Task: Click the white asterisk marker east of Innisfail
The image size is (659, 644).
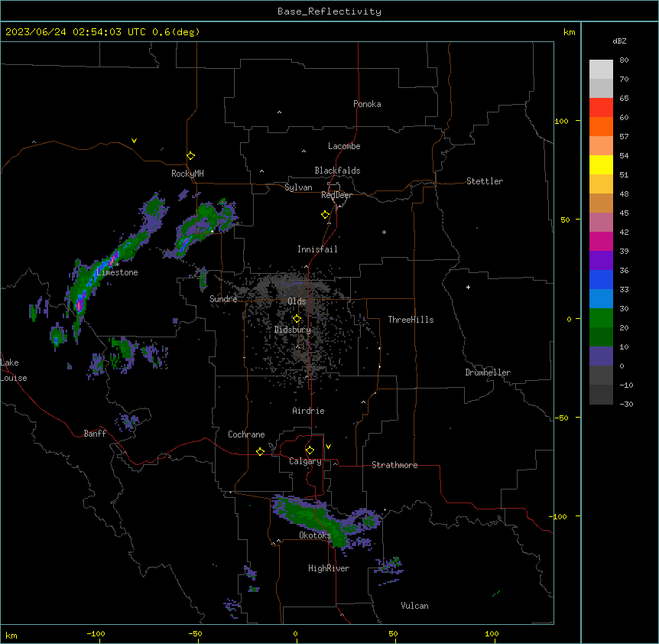Action: click(384, 232)
